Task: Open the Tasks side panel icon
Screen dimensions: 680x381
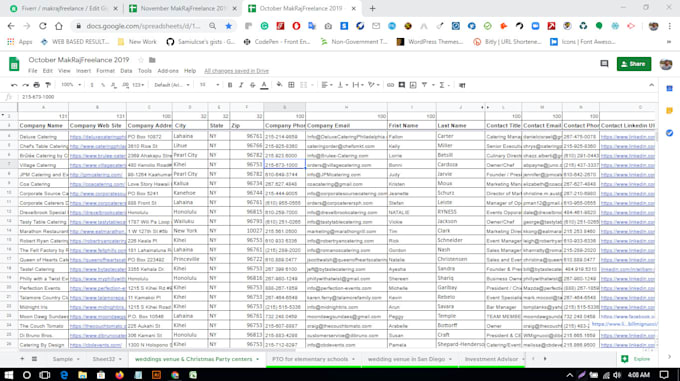Action: (670, 133)
